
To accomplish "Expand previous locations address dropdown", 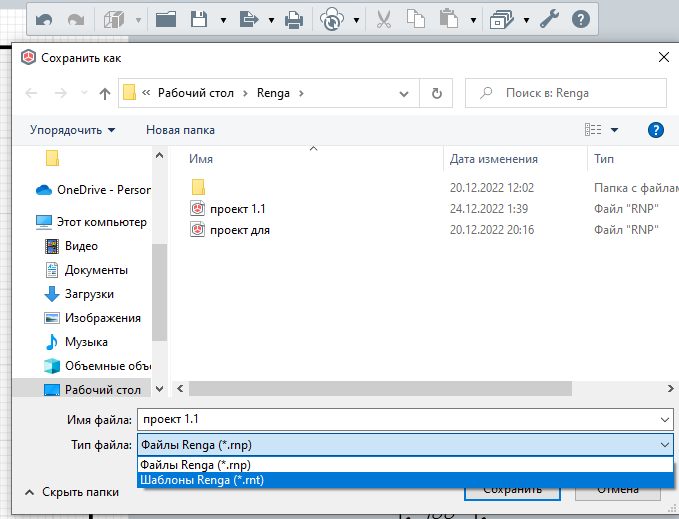I will (404, 93).
